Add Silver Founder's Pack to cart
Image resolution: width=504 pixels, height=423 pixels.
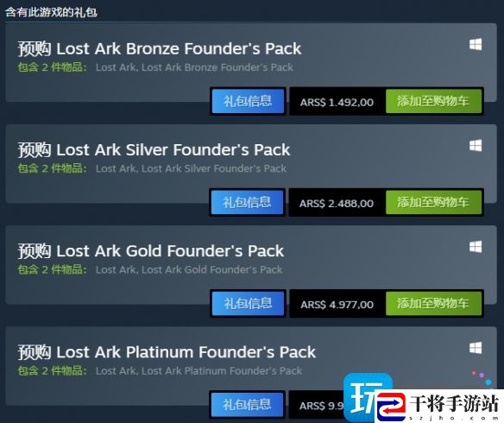tap(433, 203)
